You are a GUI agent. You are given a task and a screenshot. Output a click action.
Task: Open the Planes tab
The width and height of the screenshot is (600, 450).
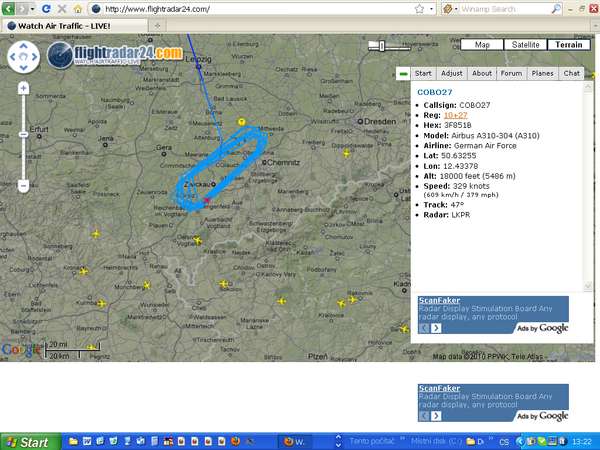(543, 73)
